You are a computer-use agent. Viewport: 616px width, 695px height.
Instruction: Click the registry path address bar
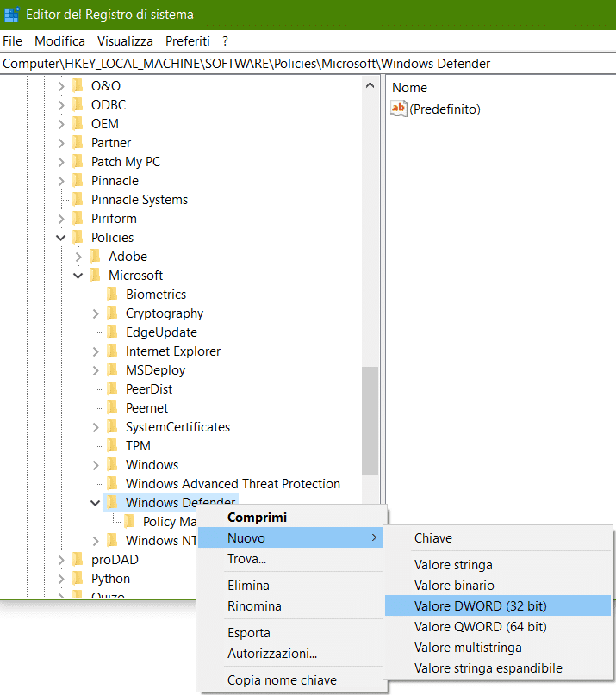point(308,64)
